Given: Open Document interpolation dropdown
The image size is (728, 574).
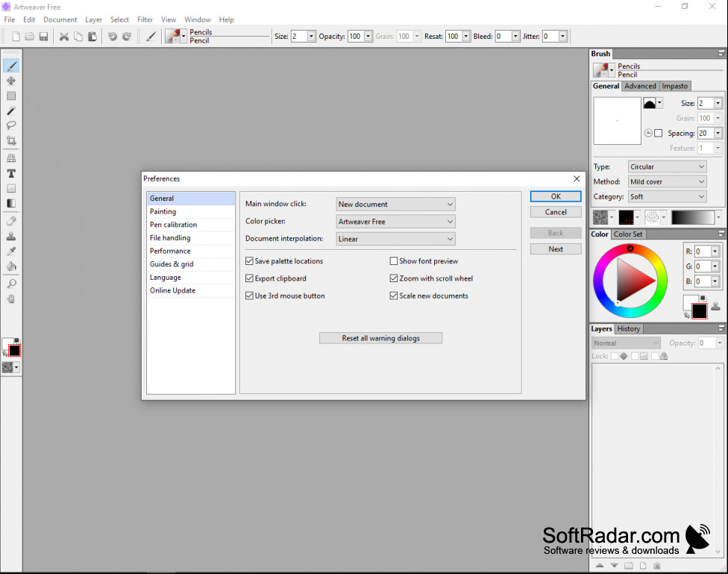Looking at the screenshot, I should (395, 239).
